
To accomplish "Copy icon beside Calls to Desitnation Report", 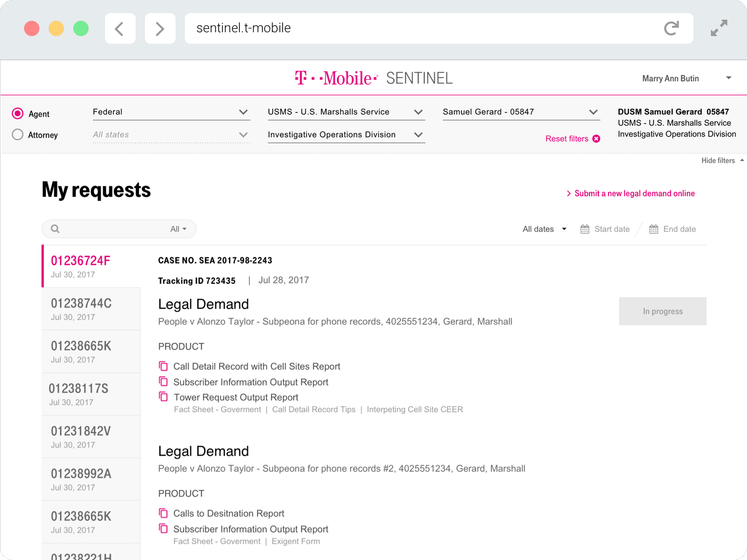I will [x=164, y=513].
